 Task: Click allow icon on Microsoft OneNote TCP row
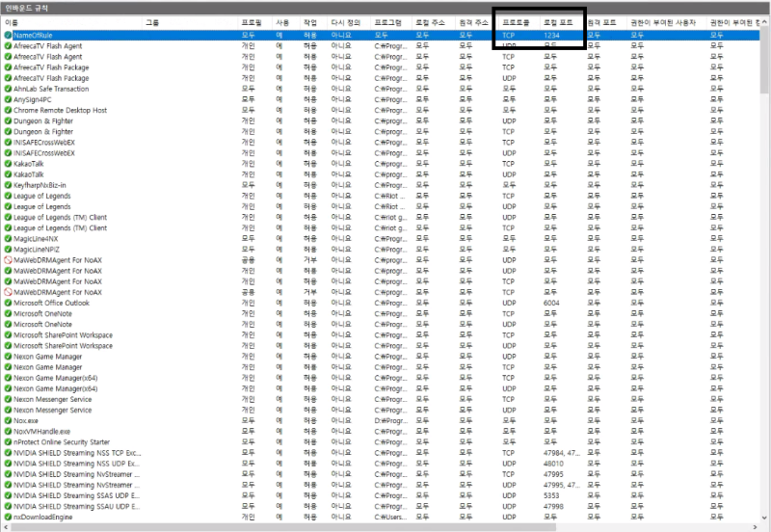8,313
